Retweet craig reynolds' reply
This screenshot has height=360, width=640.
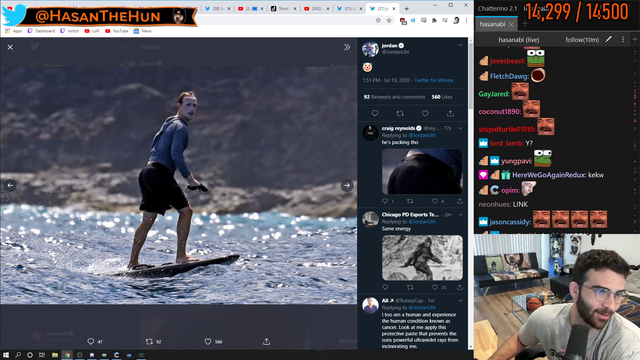pos(410,201)
